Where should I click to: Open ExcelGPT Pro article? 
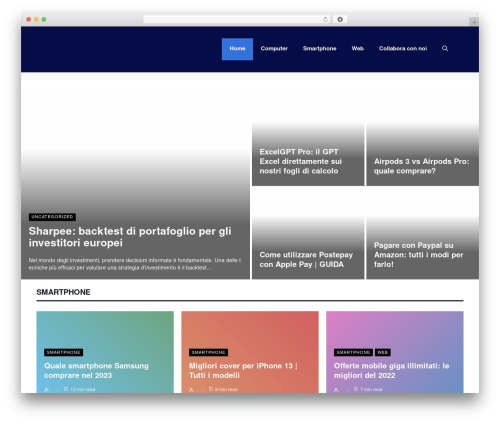[x=301, y=161]
